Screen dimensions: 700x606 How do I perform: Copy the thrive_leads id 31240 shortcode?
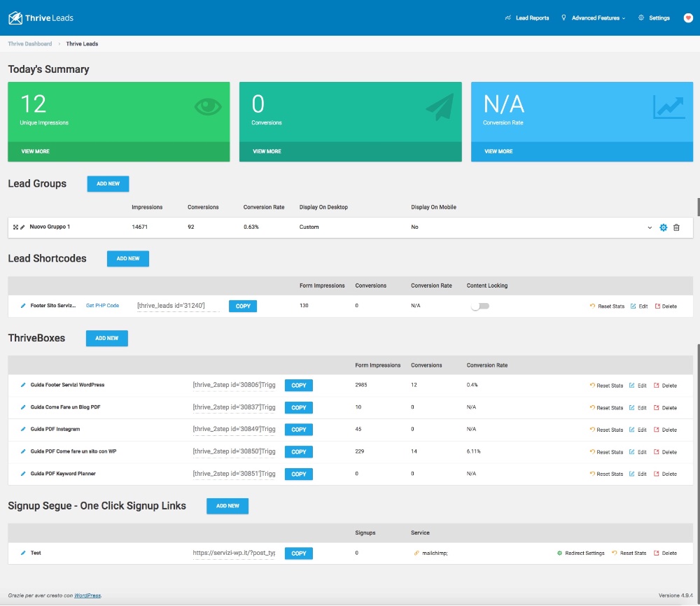[243, 306]
